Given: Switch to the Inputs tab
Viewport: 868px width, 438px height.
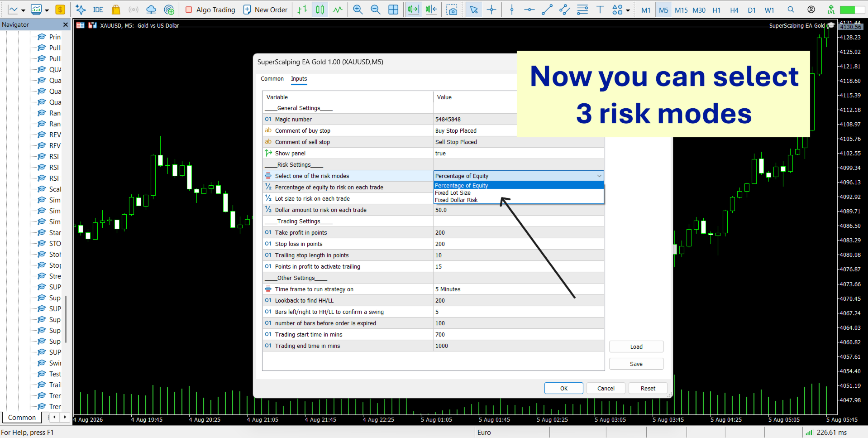Looking at the screenshot, I should tap(299, 79).
